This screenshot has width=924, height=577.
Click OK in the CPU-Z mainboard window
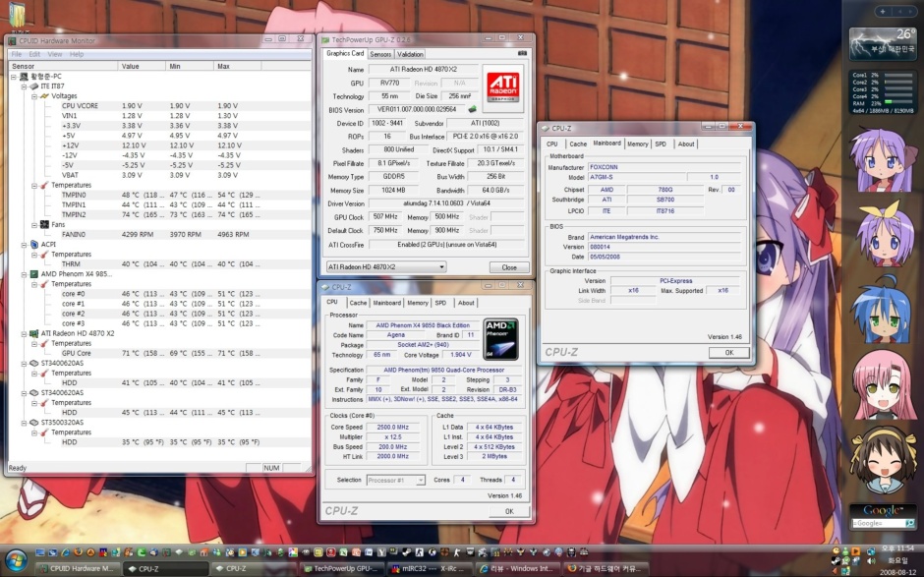tap(729, 353)
